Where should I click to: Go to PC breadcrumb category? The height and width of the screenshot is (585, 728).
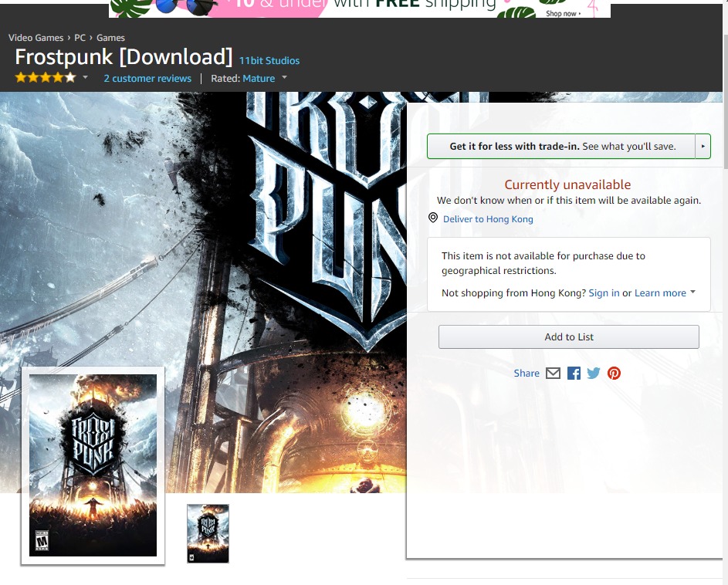80,38
